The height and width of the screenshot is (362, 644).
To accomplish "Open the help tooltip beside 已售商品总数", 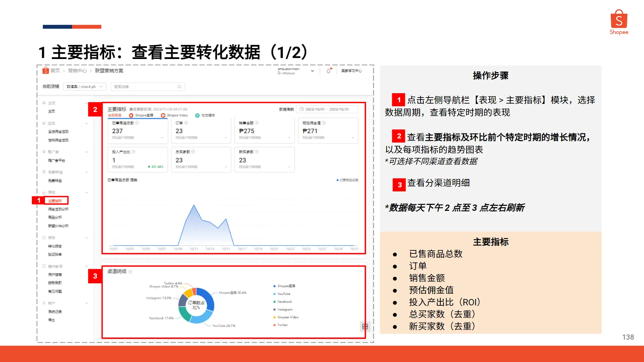I will (137, 123).
